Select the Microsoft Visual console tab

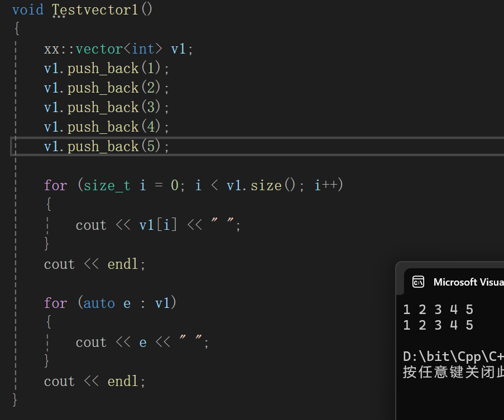pos(454,282)
